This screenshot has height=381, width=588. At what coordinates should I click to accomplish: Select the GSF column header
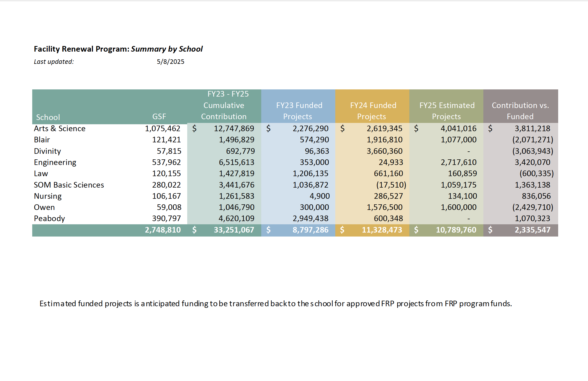(x=159, y=116)
